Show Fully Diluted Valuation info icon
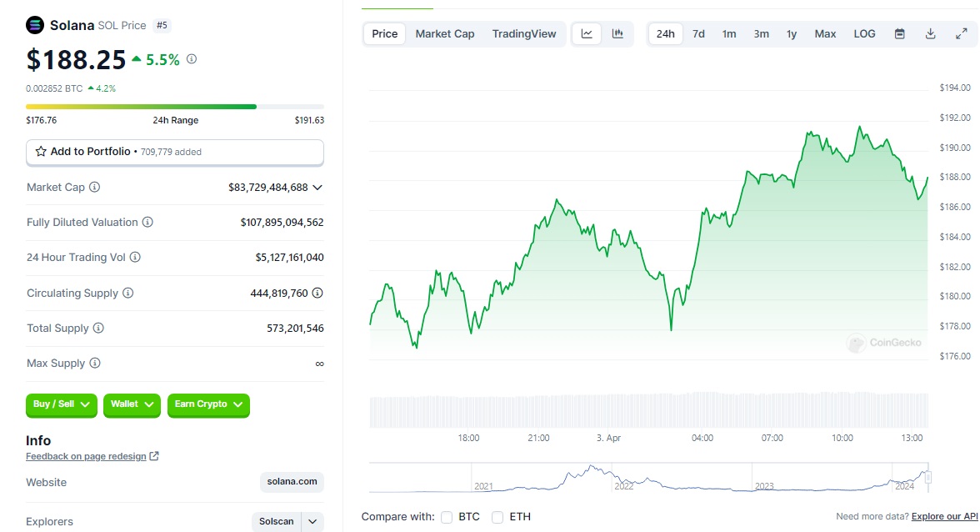The width and height of the screenshot is (980, 532). [147, 222]
